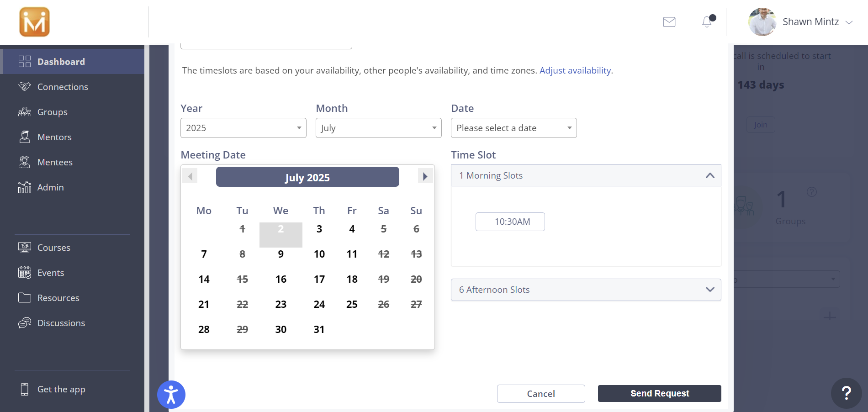Select the 10:30AM time slot
The width and height of the screenshot is (868, 412).
(510, 222)
